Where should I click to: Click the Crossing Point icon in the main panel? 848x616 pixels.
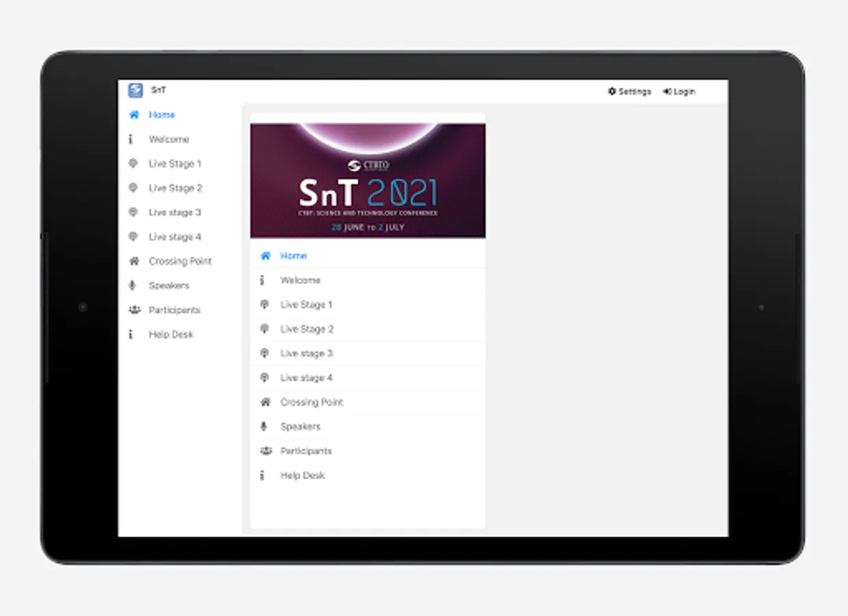266,402
